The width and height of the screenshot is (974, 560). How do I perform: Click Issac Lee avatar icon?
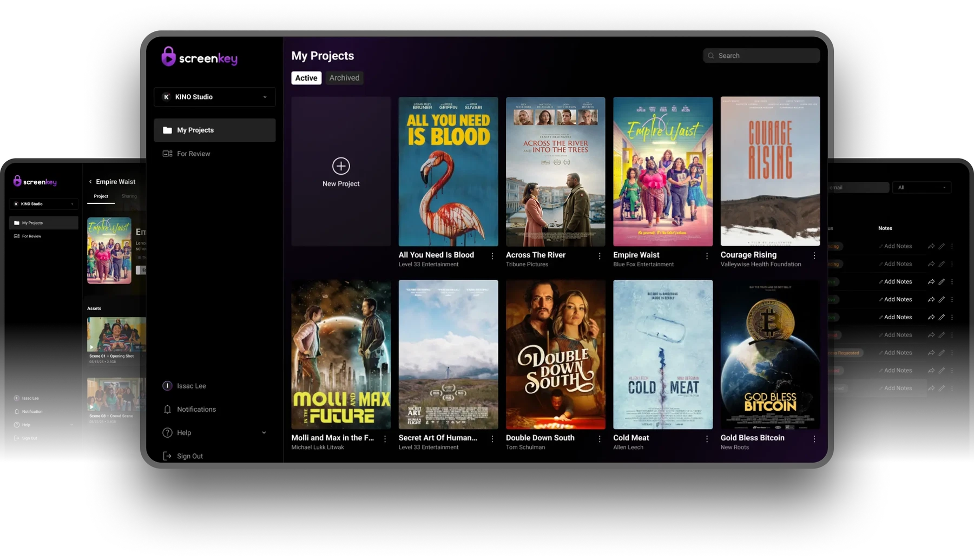tap(167, 386)
